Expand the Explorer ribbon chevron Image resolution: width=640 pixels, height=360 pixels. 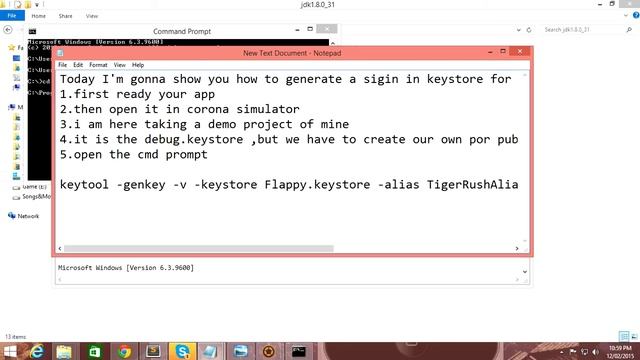click(x=626, y=16)
